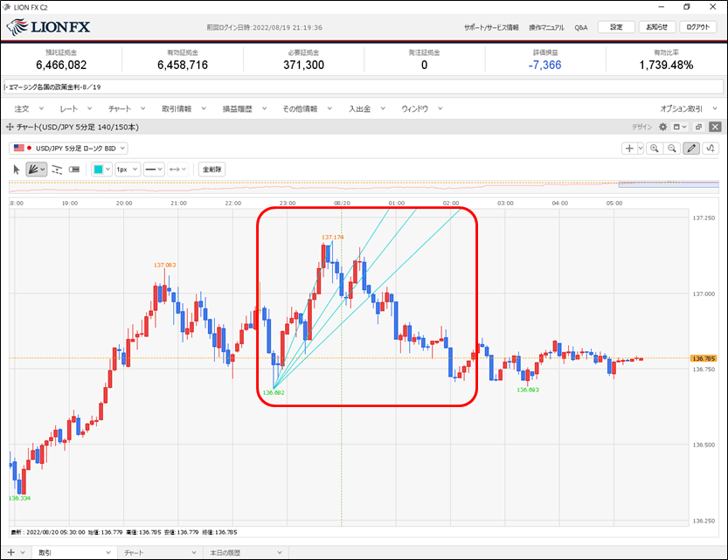Pop out the chart panel window
The height and width of the screenshot is (560, 728).
698,128
